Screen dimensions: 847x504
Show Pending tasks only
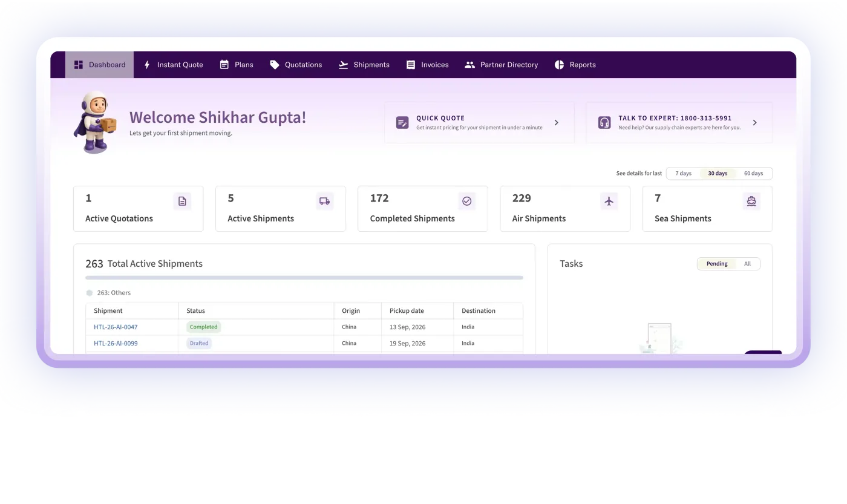coord(717,264)
